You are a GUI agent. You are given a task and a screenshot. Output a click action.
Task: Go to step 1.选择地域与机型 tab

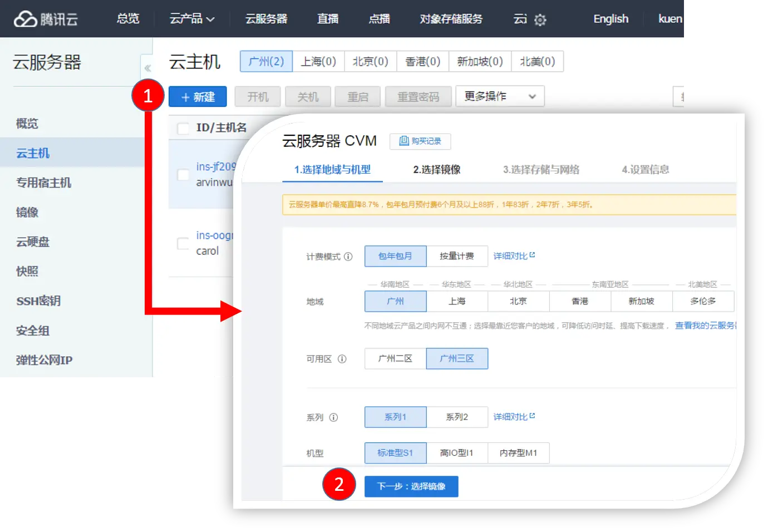pos(333,170)
